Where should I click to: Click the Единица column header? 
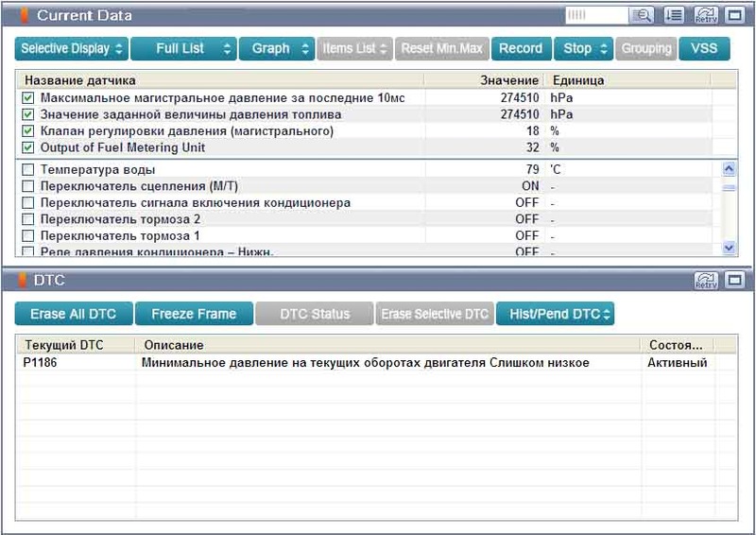click(627, 80)
